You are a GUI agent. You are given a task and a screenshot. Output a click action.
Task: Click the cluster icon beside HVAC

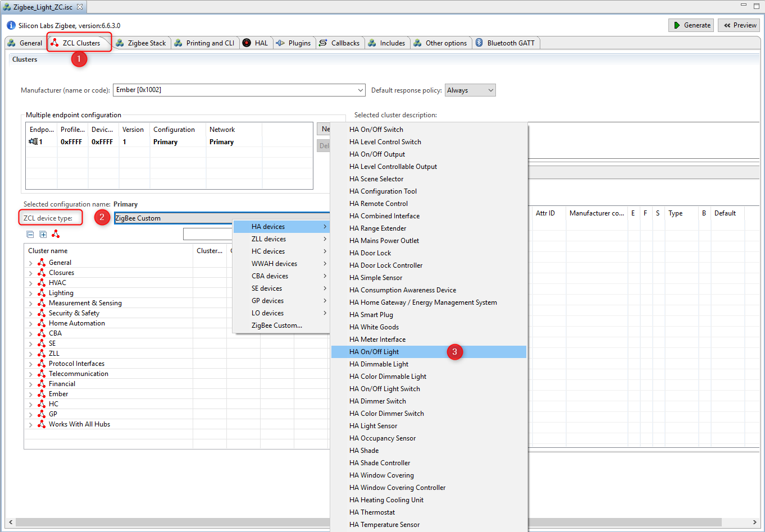click(42, 283)
